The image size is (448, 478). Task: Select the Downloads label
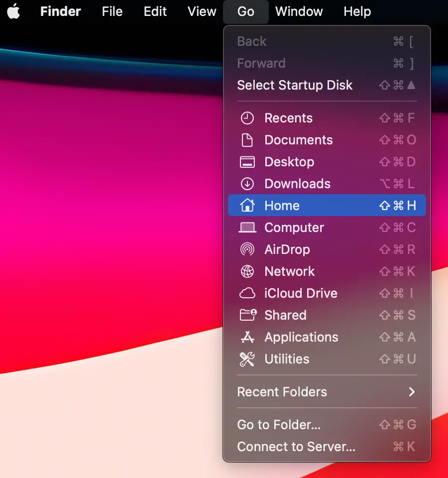point(298,184)
